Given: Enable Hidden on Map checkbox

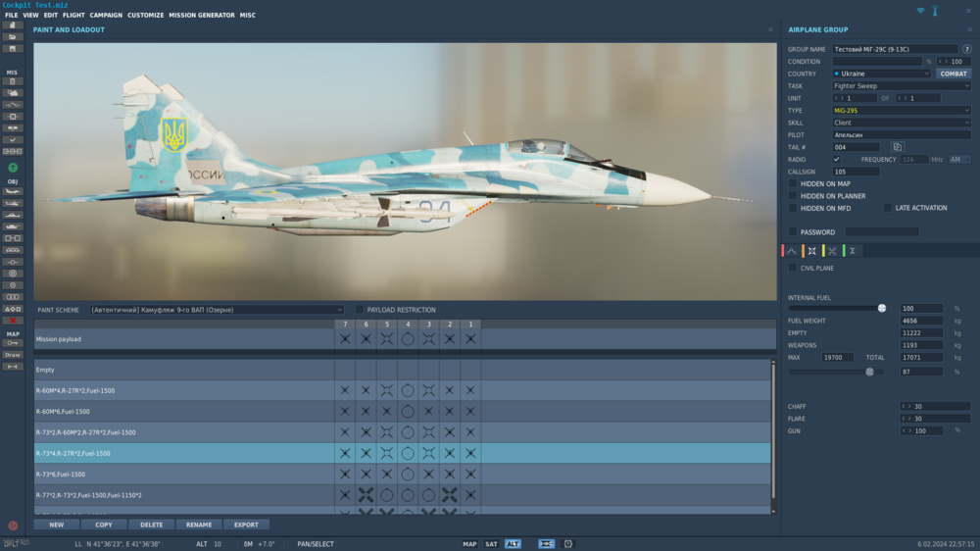Looking at the screenshot, I should (x=793, y=184).
